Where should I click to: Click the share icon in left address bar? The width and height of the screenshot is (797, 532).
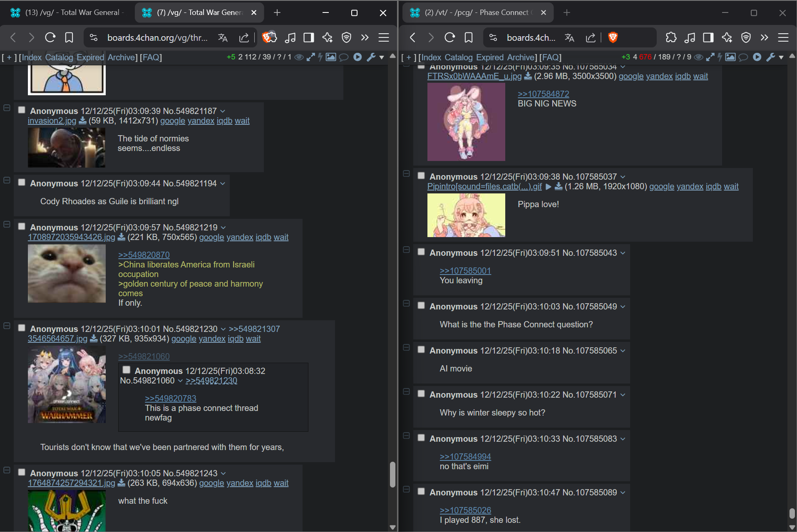[x=244, y=37]
